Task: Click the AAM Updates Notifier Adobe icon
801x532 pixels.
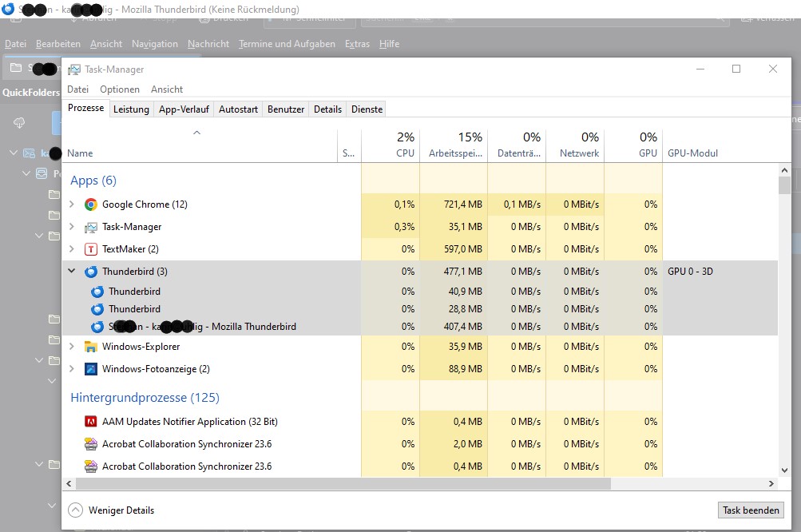Action: 91,422
